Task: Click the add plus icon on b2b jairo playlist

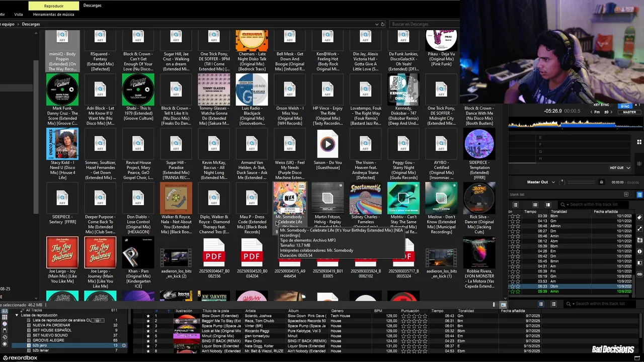Action: point(124,345)
